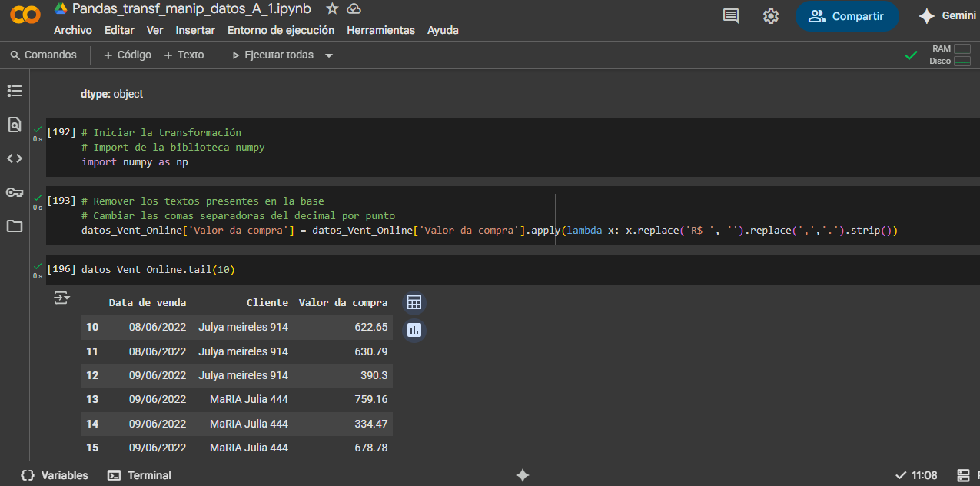Click the 'Cliente' column header

(x=267, y=303)
